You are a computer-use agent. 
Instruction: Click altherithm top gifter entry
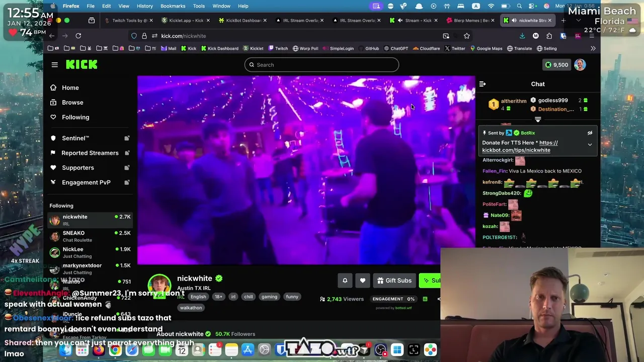tap(507, 105)
